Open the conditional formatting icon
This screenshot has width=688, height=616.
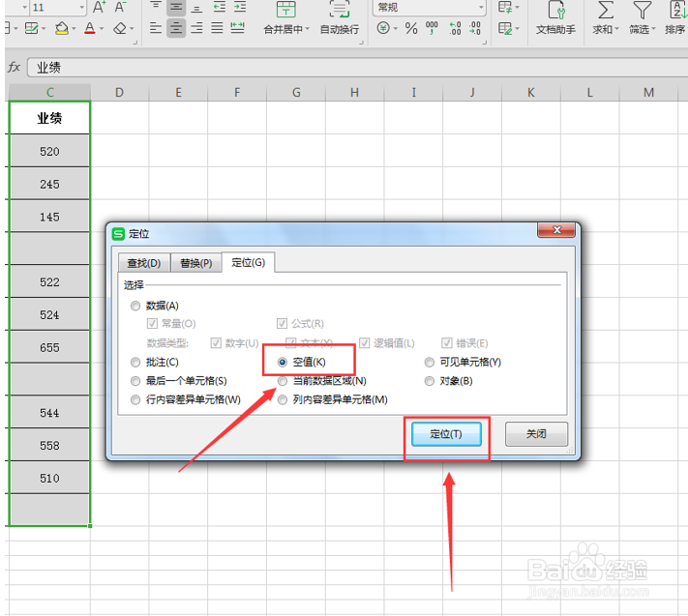click(505, 7)
